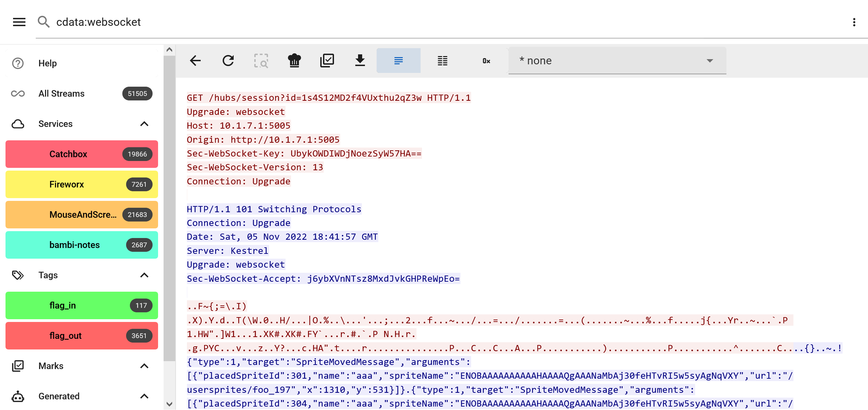Open in CyberChef with the chef hat icon
Viewport: 868px width, 410px height.
coord(294,61)
